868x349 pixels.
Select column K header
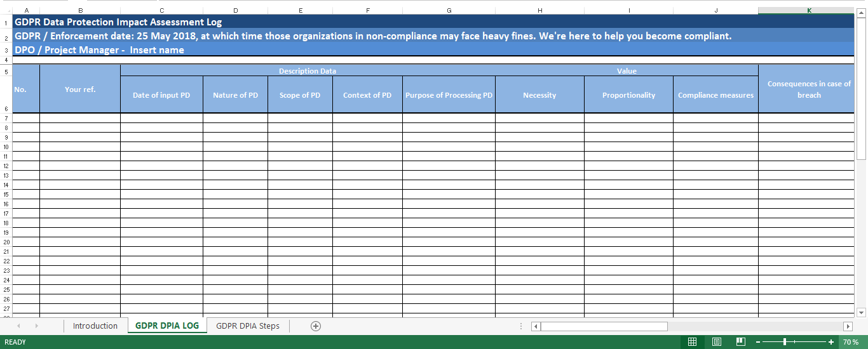808,10
